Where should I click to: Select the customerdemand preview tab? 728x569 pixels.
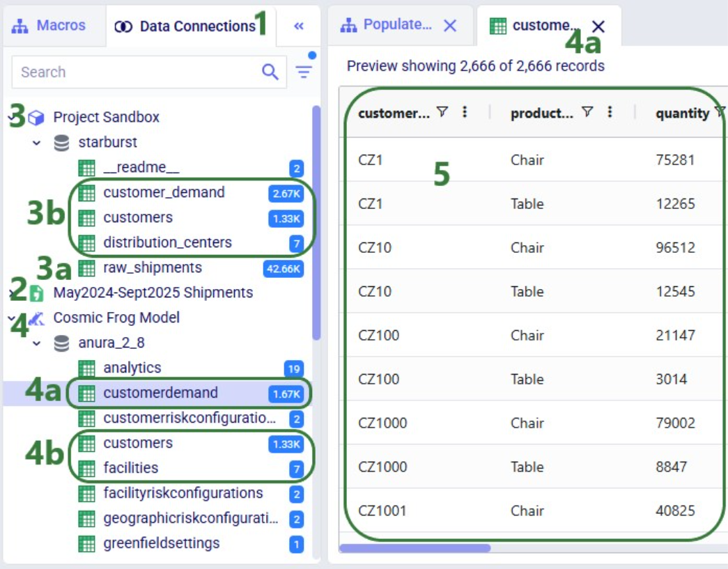point(535,26)
